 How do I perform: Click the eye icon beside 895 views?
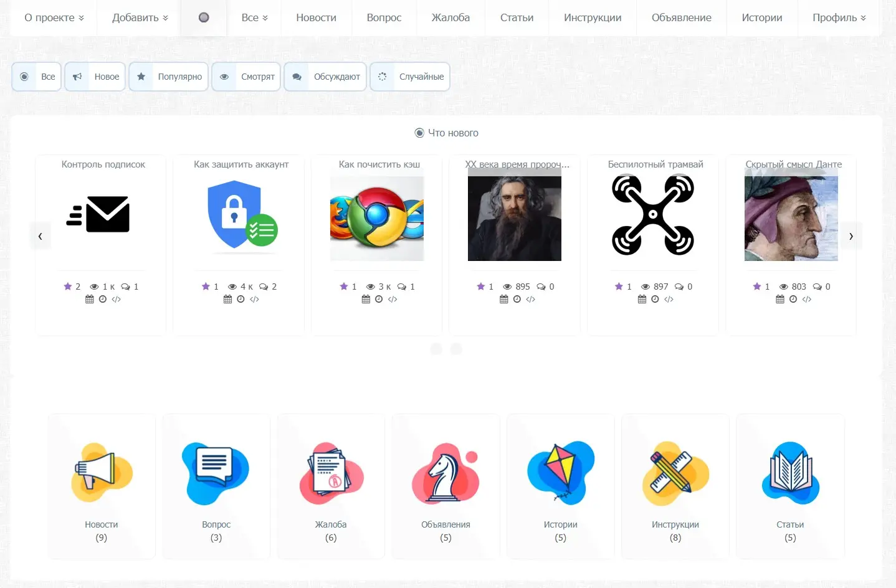[508, 287]
